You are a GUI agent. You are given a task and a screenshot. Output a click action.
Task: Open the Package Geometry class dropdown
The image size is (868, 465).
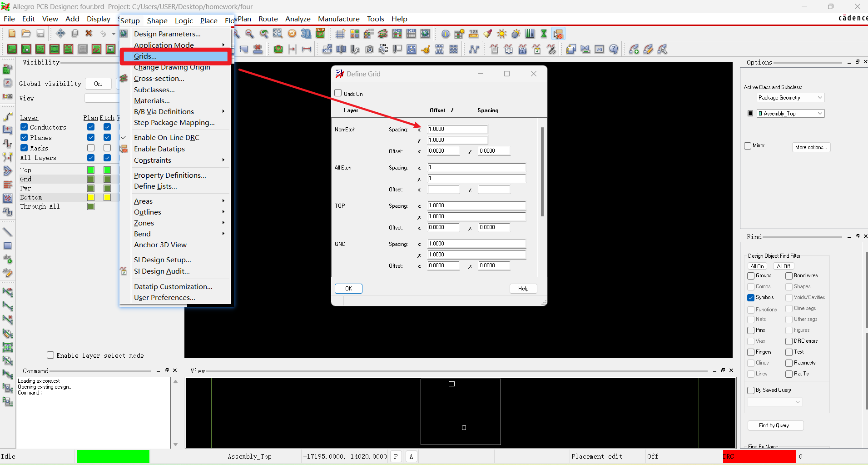pyautogui.click(x=790, y=98)
